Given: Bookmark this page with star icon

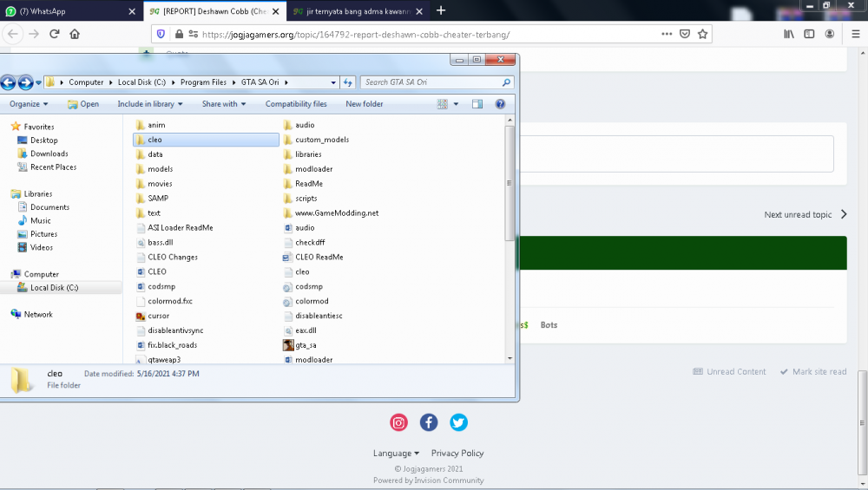Looking at the screenshot, I should 702,34.
